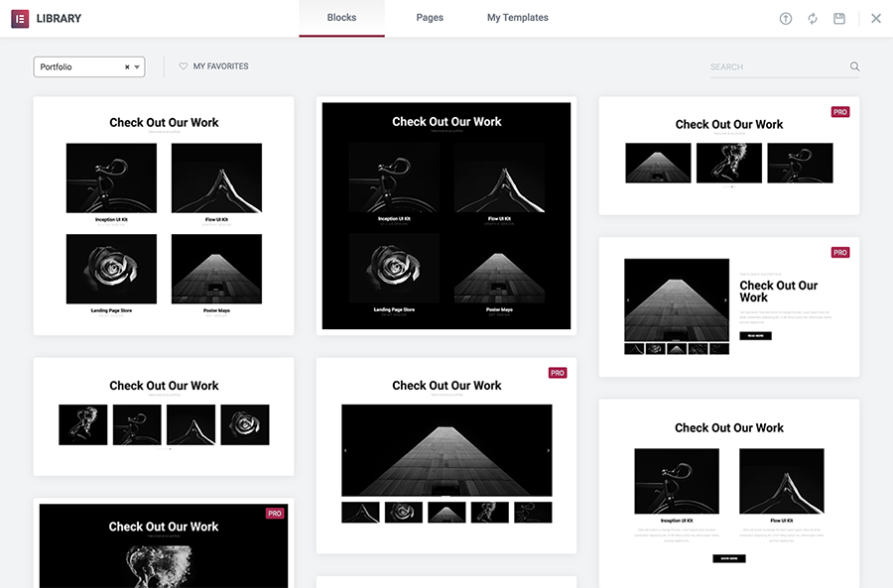Click the Elementor logo icon
The height and width of the screenshot is (588, 893).
click(20, 18)
